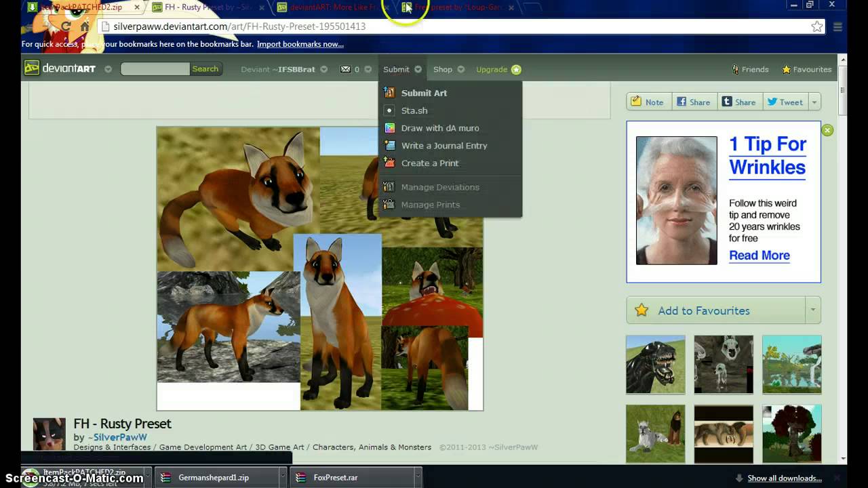868x488 pixels.
Task: Select Write a Journal Entry
Action: pos(444,146)
